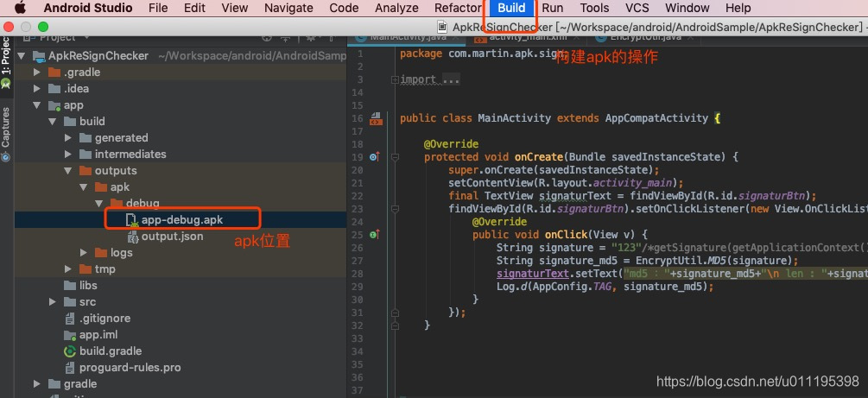
Task: Click the intermediates folder icon
Action: (86, 154)
